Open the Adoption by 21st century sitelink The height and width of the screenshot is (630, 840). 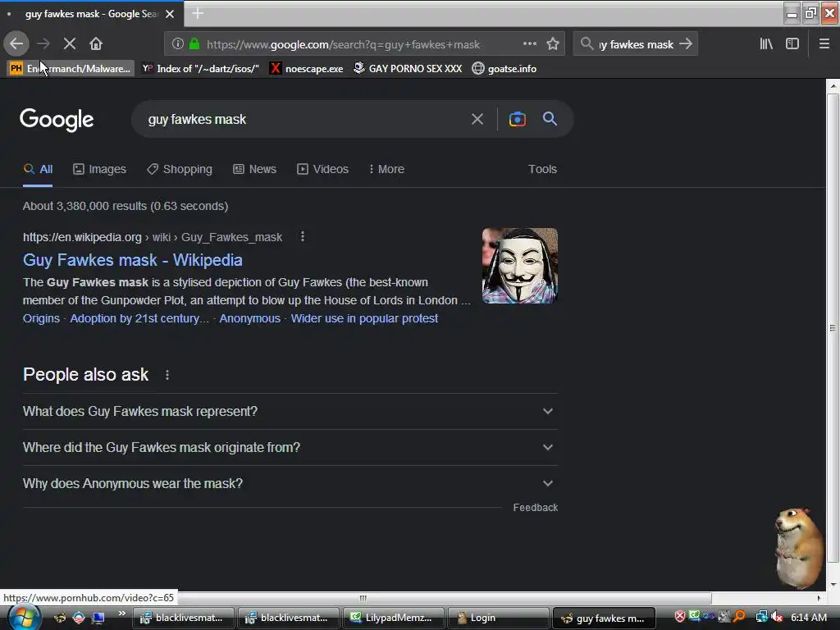click(x=139, y=318)
